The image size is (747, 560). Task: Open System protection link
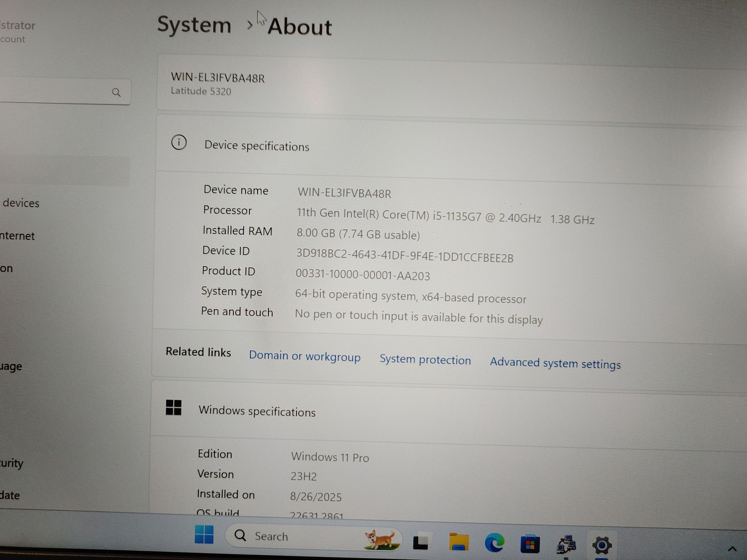[x=425, y=359]
